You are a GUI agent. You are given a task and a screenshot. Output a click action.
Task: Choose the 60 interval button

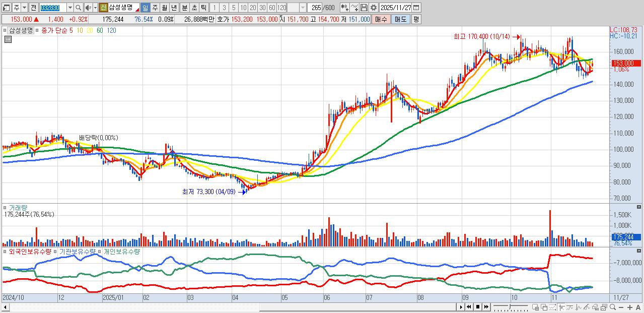272,8
